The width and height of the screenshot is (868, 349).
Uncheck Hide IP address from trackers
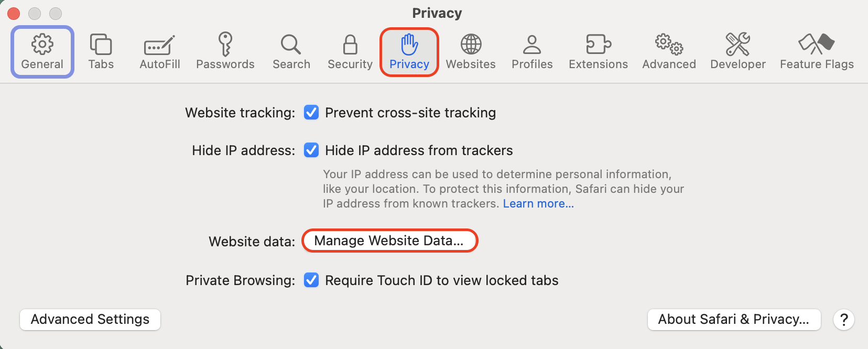point(311,150)
